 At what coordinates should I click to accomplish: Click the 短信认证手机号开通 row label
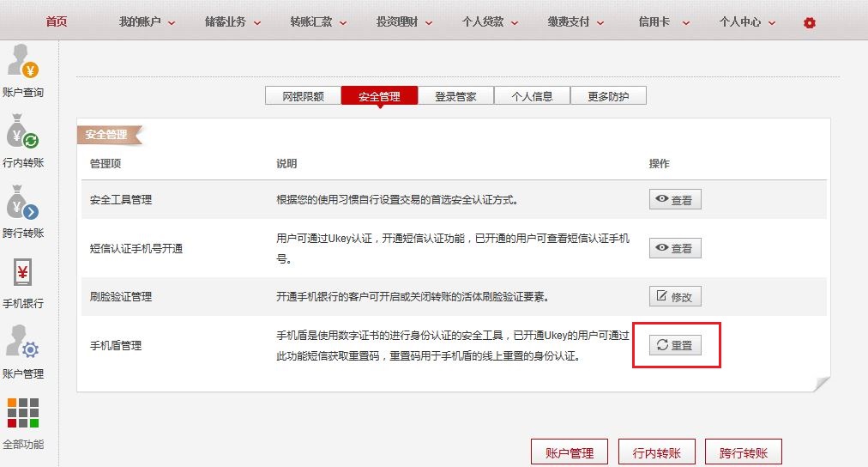[136, 248]
